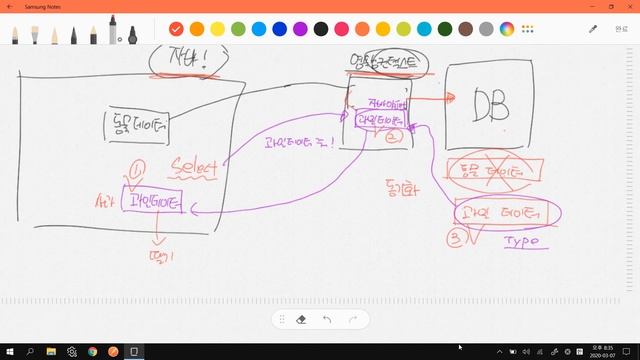The width and height of the screenshot is (640, 360).
Task: Check battery status tray icon
Action: click(x=513, y=351)
